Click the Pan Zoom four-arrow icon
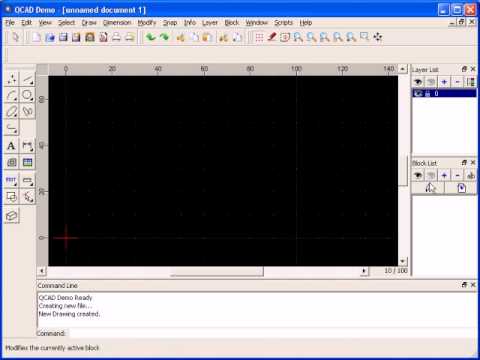This screenshot has width=480, height=360. click(378, 37)
